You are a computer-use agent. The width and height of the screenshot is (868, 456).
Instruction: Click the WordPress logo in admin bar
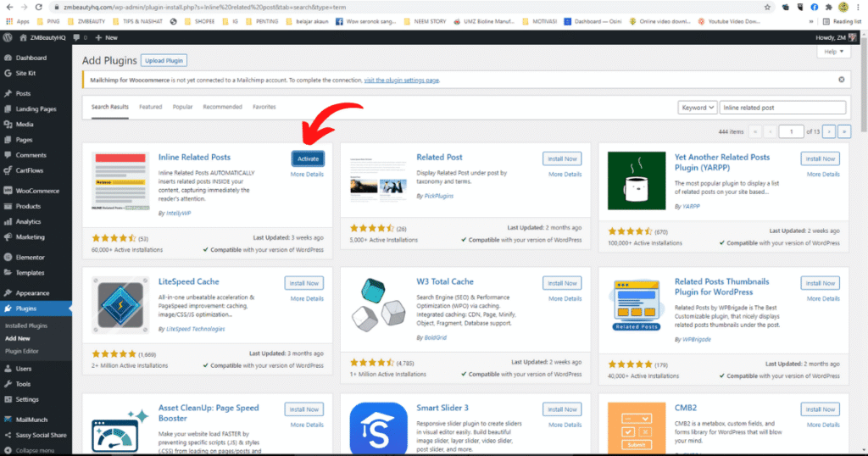8,37
